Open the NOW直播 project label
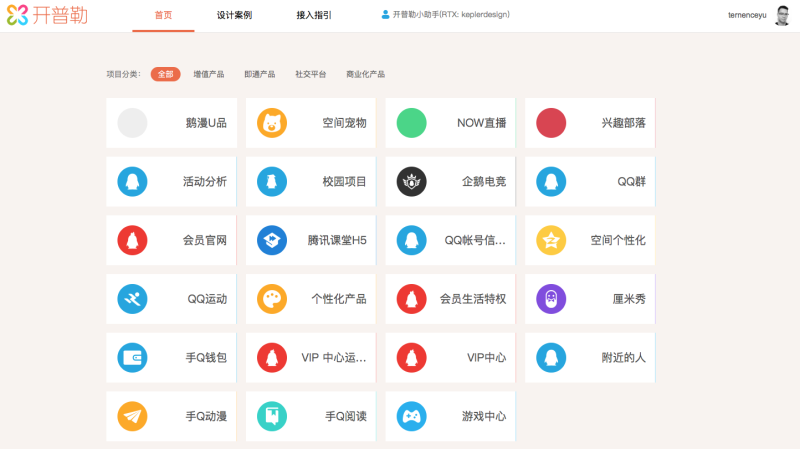Screen dimensions: 800x449 click(482, 123)
